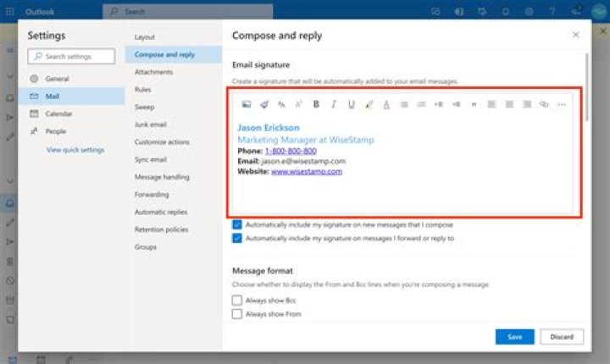Open the account profile avatar
Screen dimensions: 610x364
tap(599, 12)
